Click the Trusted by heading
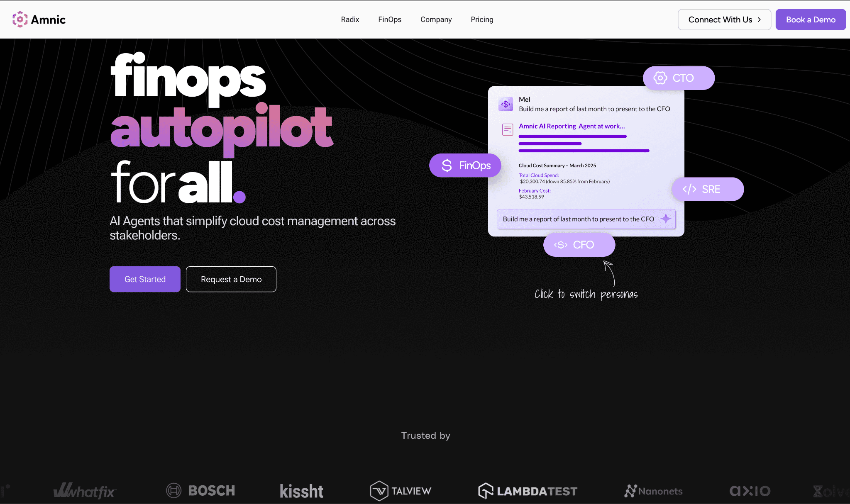This screenshot has width=850, height=504. point(425,436)
